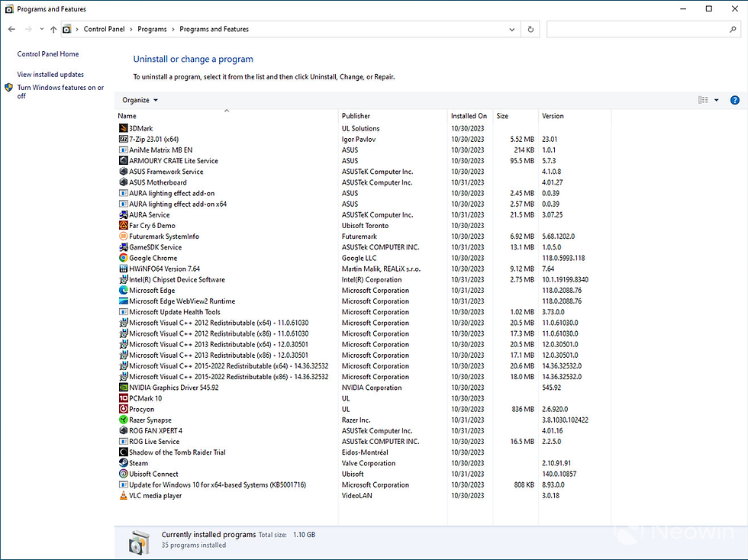Click the Programs and Features title bar icon

pyautogui.click(x=9, y=9)
